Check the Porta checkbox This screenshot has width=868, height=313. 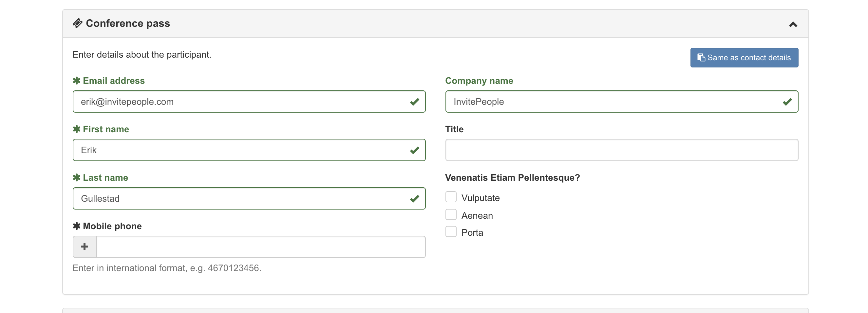click(451, 232)
